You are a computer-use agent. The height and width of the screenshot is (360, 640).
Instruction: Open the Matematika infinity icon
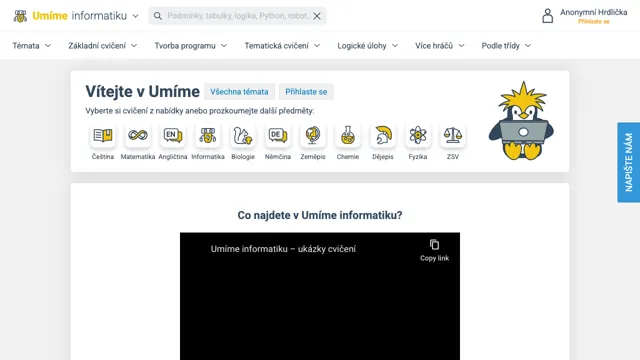[138, 135]
